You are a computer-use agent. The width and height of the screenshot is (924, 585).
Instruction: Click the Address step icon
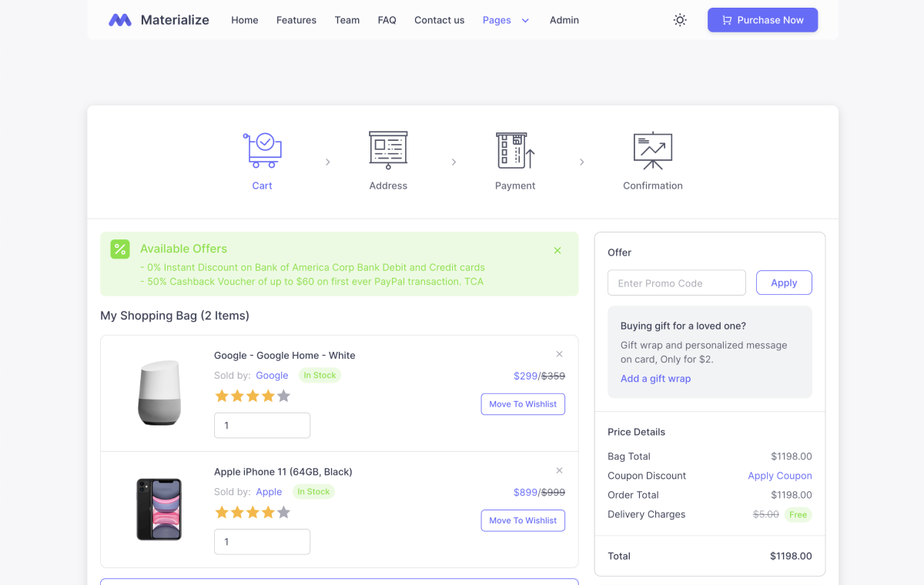point(388,149)
